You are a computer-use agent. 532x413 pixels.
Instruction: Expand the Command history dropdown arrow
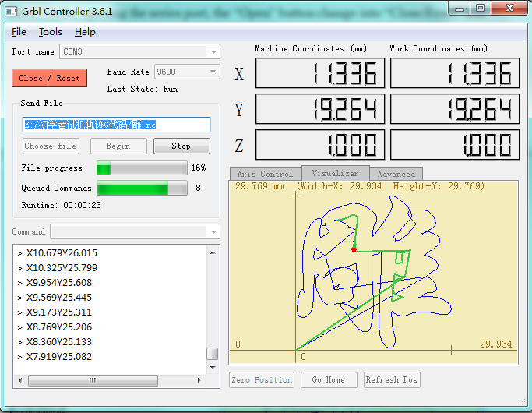[x=213, y=231]
